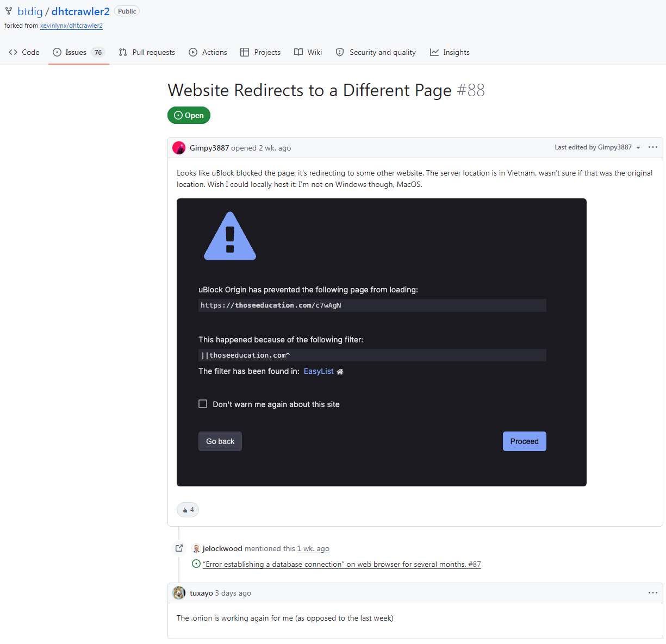Open Security and quality tab

pos(376,52)
